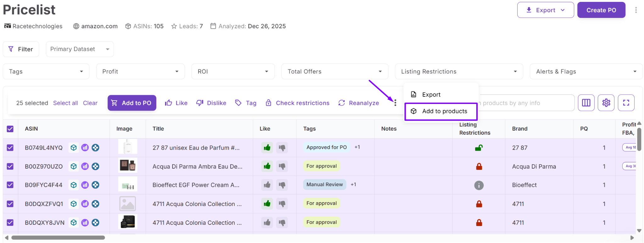Click the Reanalyze action
Viewport: 644px width, 243px height.
click(x=359, y=103)
